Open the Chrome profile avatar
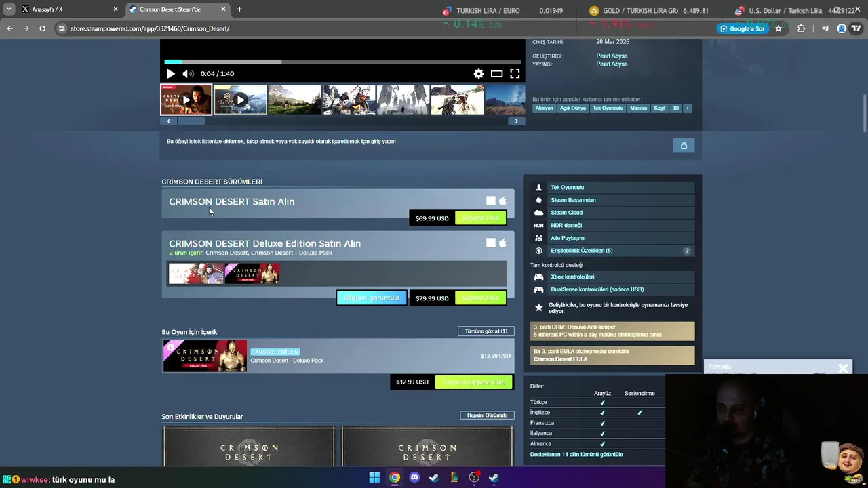868x488 pixels. point(842,28)
